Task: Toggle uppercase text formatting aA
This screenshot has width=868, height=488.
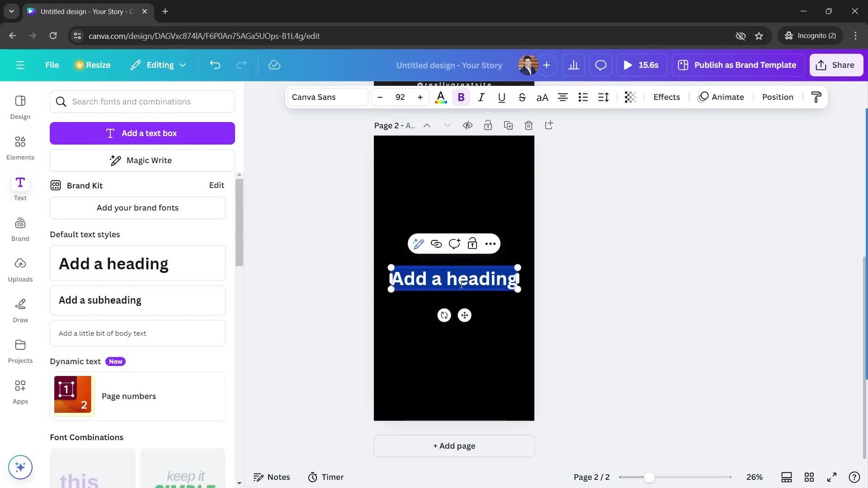Action: [x=542, y=97]
